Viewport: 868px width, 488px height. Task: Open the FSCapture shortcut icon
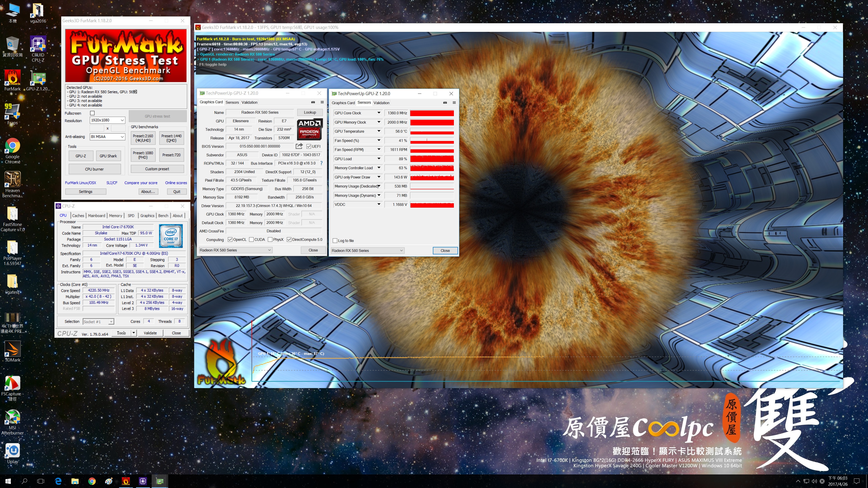(x=12, y=388)
